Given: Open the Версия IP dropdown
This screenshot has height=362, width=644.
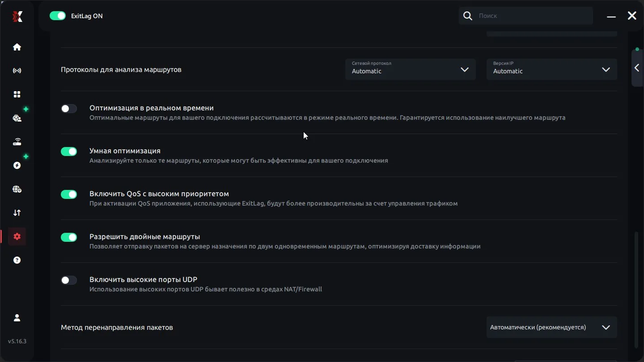Looking at the screenshot, I should (552, 69).
